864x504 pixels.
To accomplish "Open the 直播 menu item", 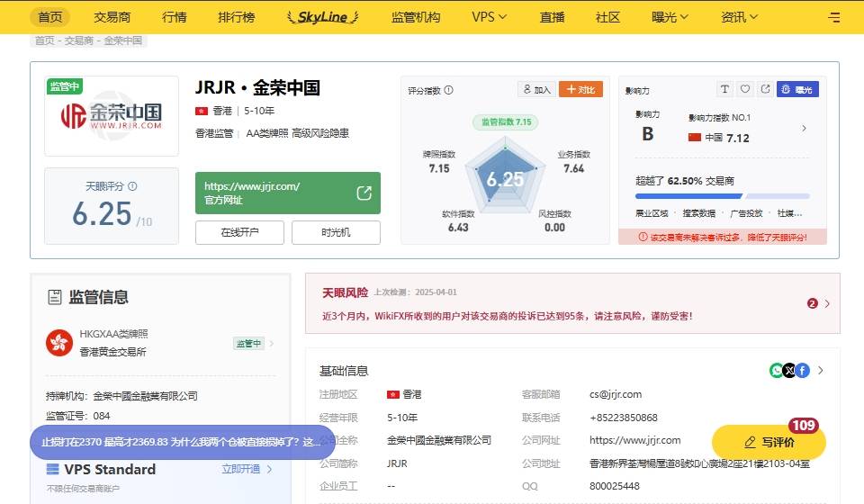I will 552,17.
